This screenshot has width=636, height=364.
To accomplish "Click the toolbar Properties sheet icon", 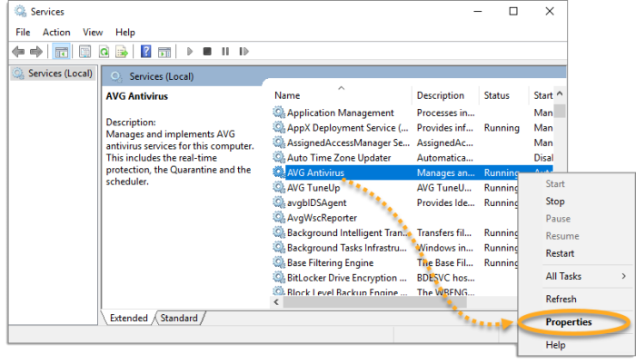I will click(x=84, y=52).
